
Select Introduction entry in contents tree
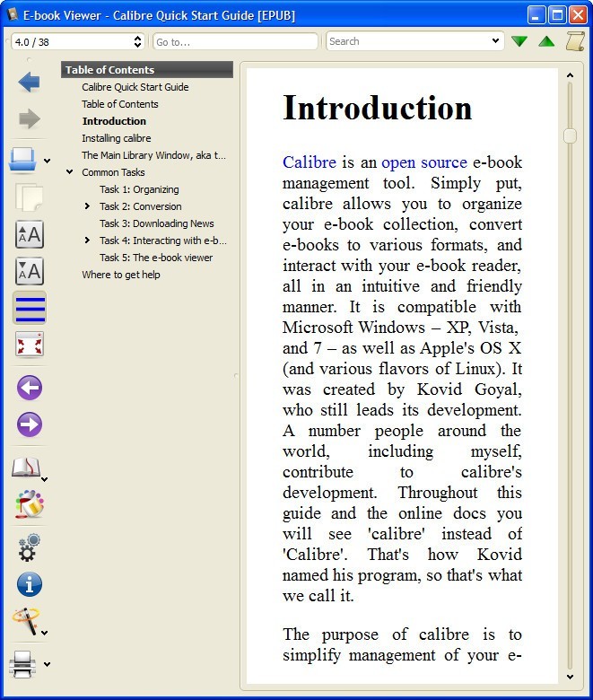click(114, 121)
